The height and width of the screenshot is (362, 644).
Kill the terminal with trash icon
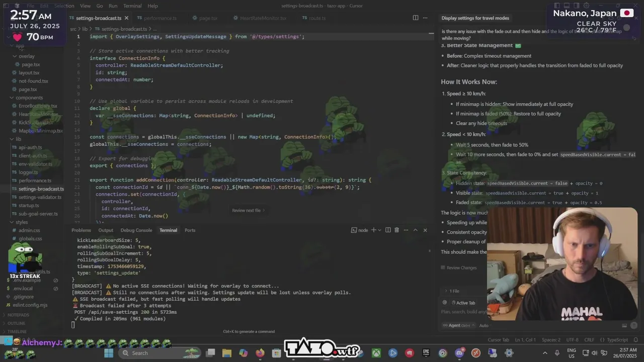tap(396, 230)
